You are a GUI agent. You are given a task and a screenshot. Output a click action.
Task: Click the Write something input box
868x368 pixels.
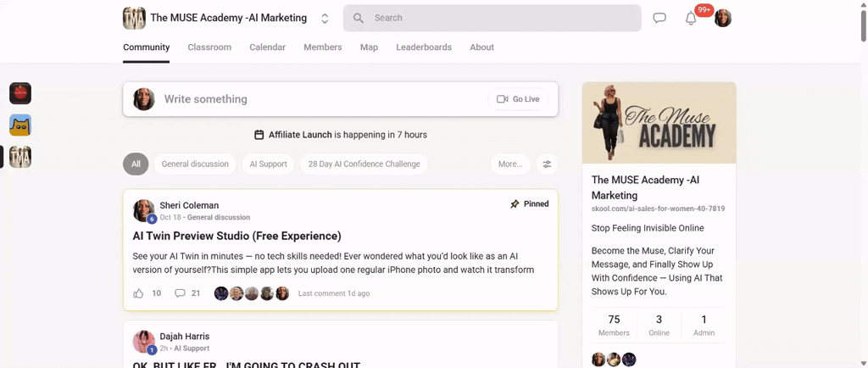[322, 99]
